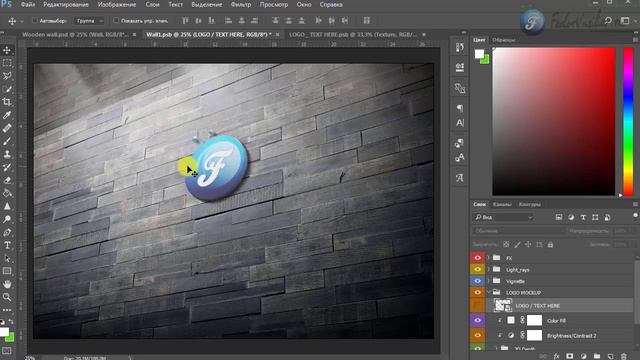Hide the Light_rays group

coord(477,269)
